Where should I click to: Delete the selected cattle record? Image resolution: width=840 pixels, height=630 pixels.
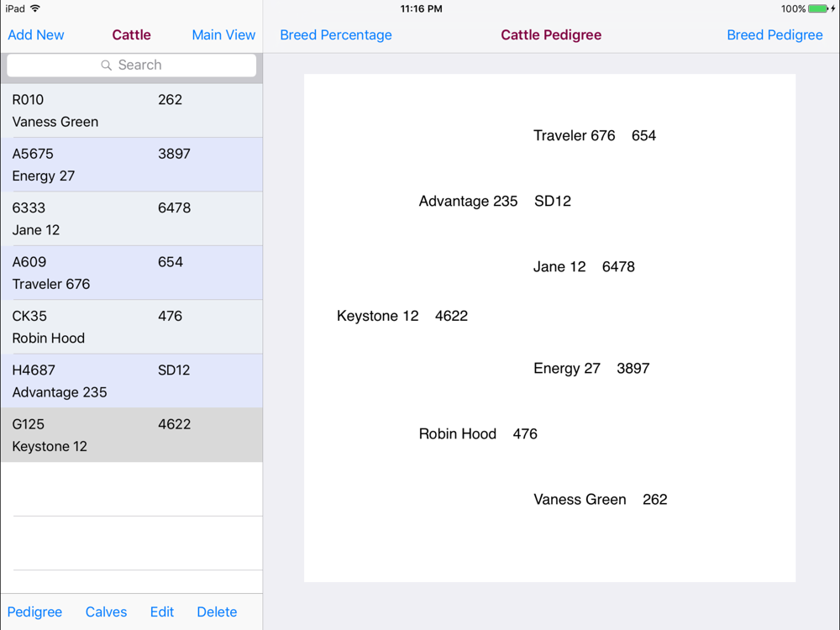217,612
